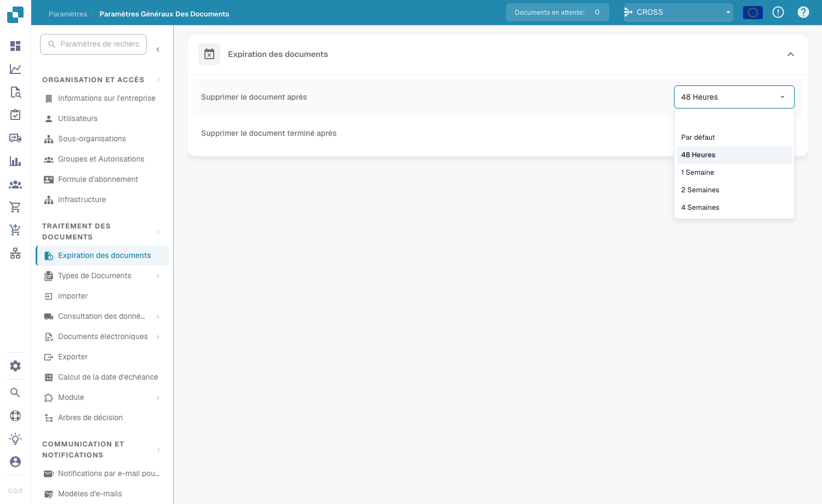The height and width of the screenshot is (504, 822).
Task: Open Groupes et Autorisations page
Action: click(102, 159)
